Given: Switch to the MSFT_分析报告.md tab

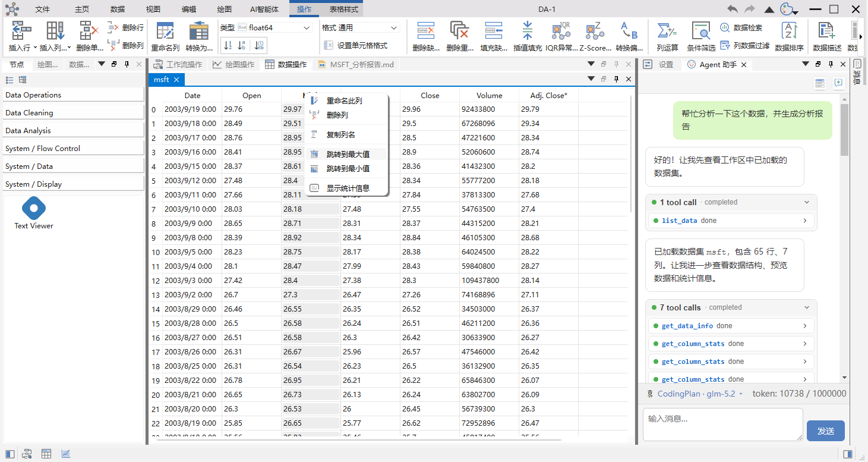Looking at the screenshot, I should pyautogui.click(x=356, y=64).
